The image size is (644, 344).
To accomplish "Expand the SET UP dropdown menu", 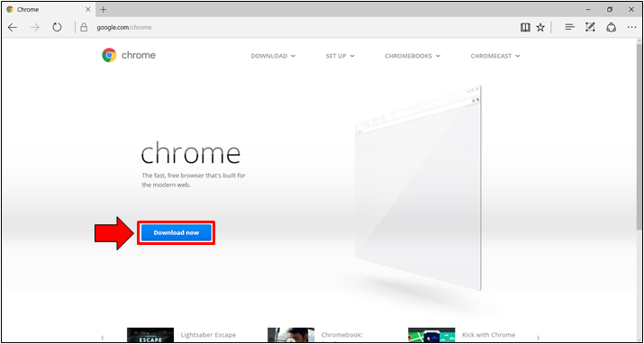I will [x=340, y=56].
